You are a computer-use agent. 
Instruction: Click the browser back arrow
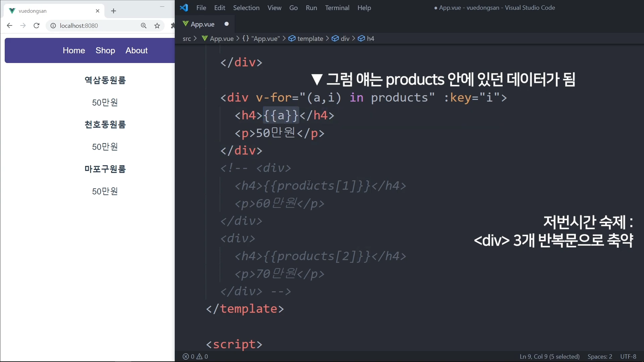click(9, 26)
